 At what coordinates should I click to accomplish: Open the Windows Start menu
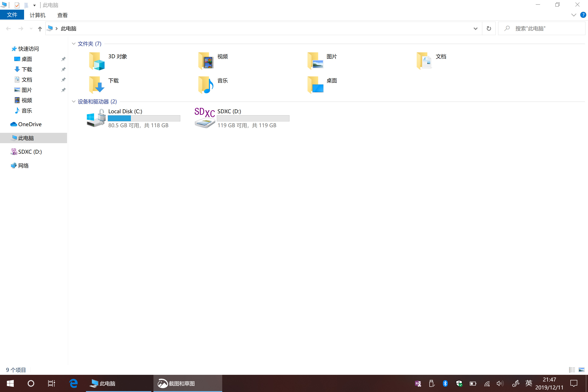point(10,383)
